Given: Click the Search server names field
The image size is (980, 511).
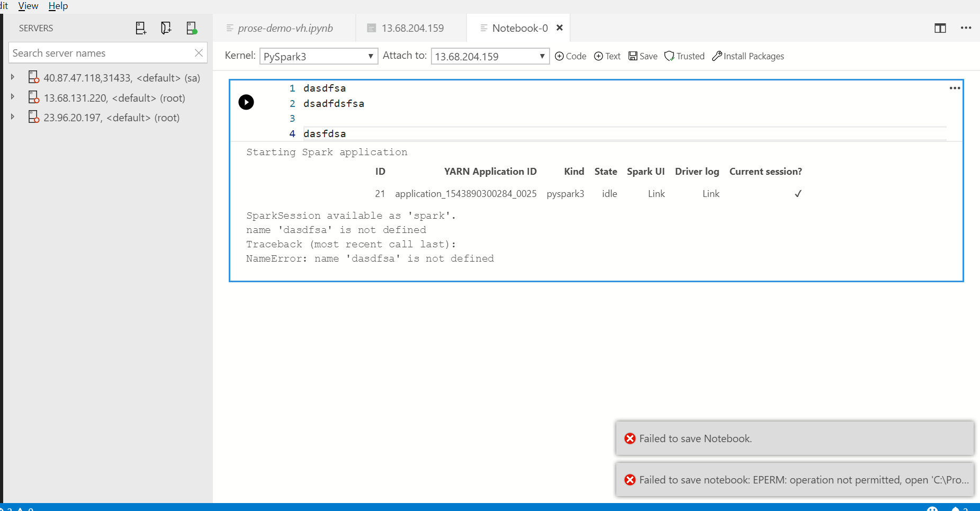Looking at the screenshot, I should click(x=95, y=53).
